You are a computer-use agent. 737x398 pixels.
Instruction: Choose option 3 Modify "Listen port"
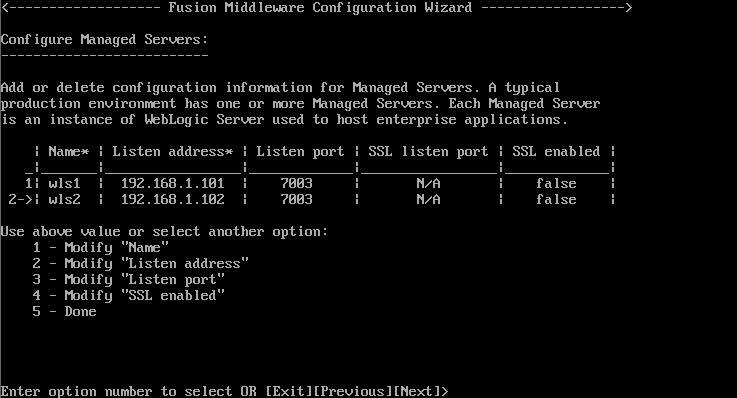(128, 280)
